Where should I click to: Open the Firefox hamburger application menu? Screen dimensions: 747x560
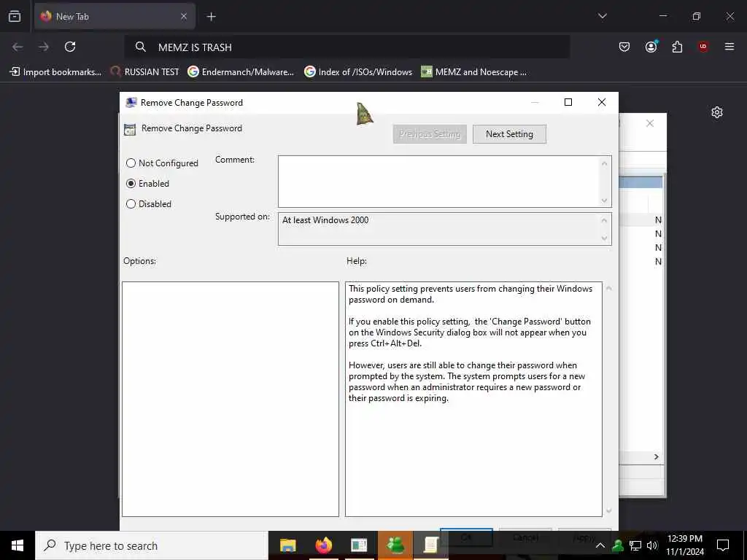(729, 47)
